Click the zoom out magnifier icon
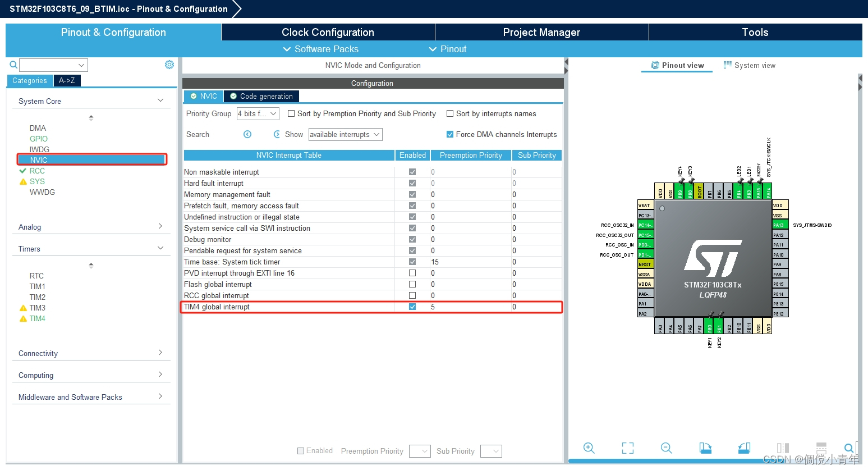The width and height of the screenshot is (868, 470). (x=666, y=448)
